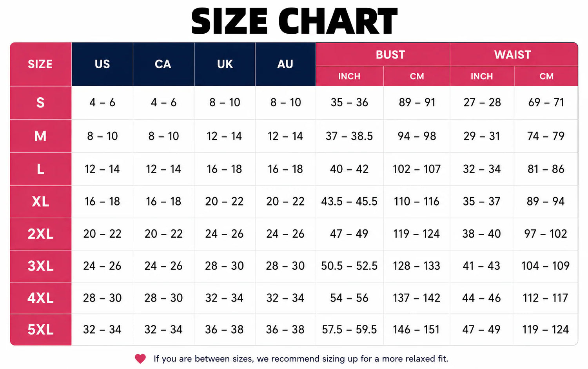Click the 4XL size row label
588x369 pixels.
click(x=41, y=298)
